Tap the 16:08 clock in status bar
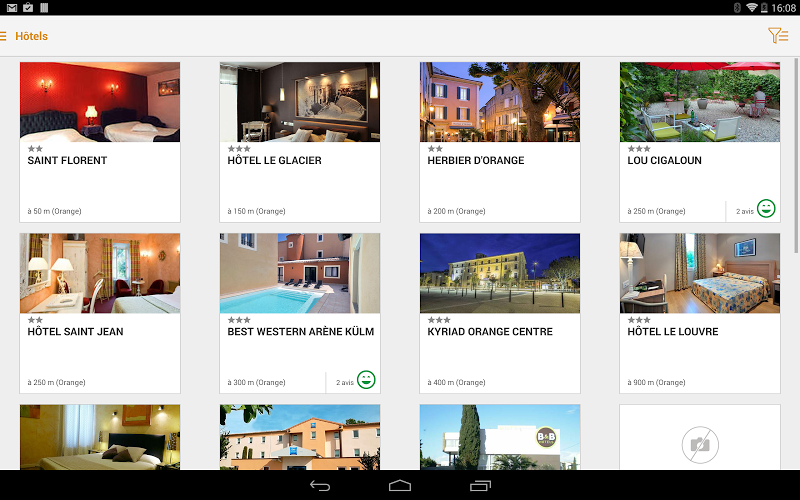This screenshot has width=800, height=500. [x=784, y=8]
